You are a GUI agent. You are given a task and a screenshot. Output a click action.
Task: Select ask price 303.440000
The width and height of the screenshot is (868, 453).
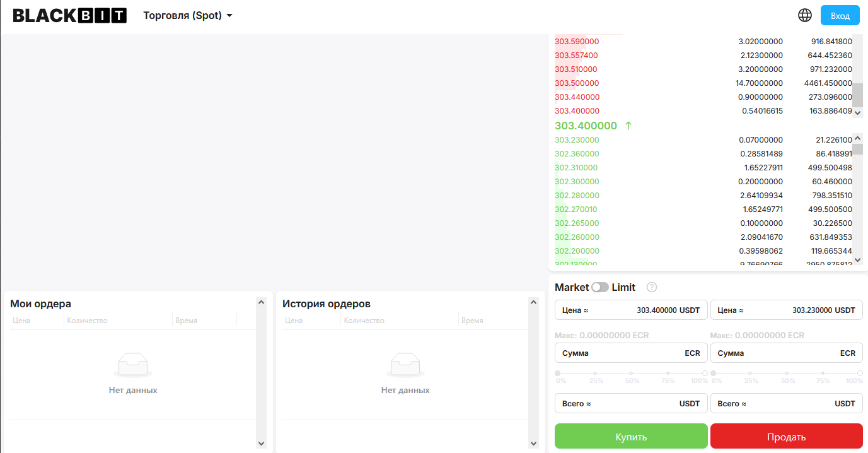[x=577, y=97]
